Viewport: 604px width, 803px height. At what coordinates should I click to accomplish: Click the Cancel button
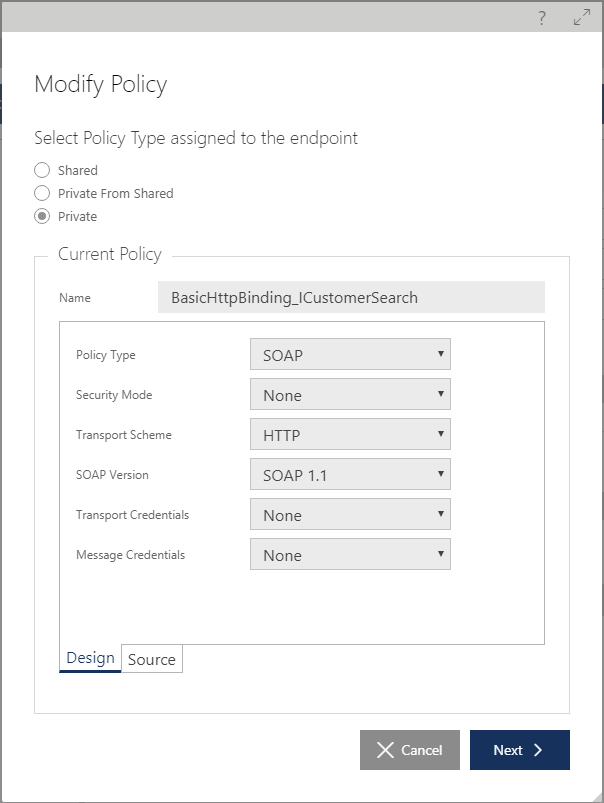click(x=410, y=750)
